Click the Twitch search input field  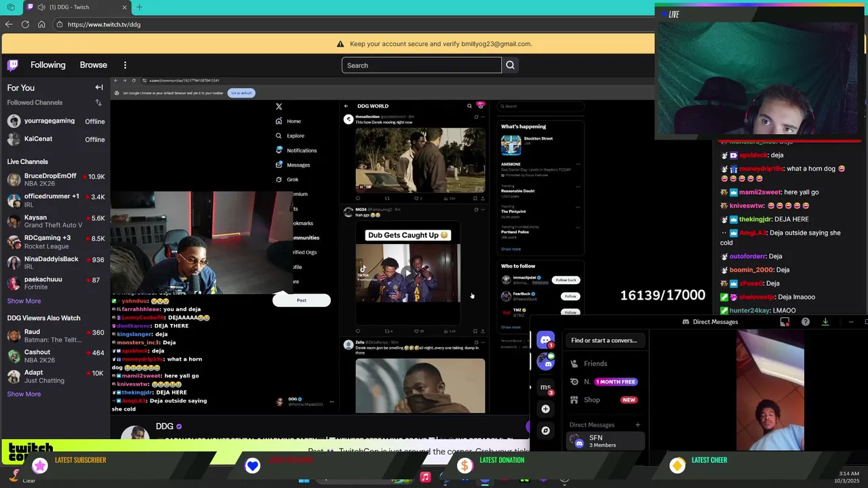tap(421, 65)
